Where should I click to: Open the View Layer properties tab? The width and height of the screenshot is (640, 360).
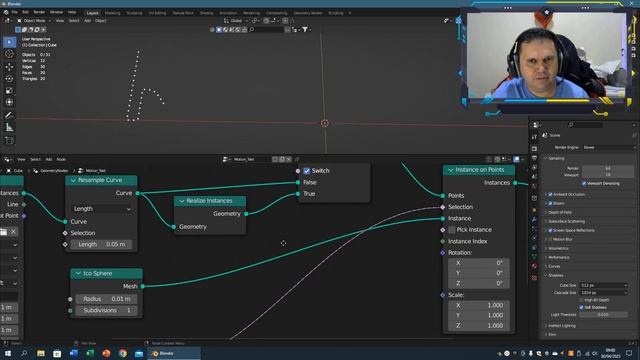point(534,168)
